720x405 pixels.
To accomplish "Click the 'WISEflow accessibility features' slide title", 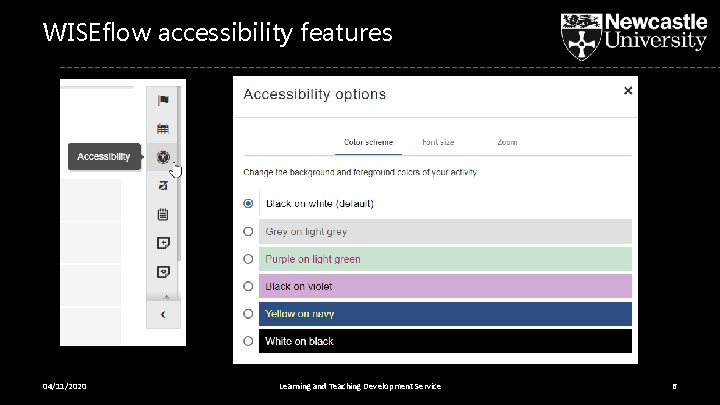I will pyautogui.click(x=218, y=33).
